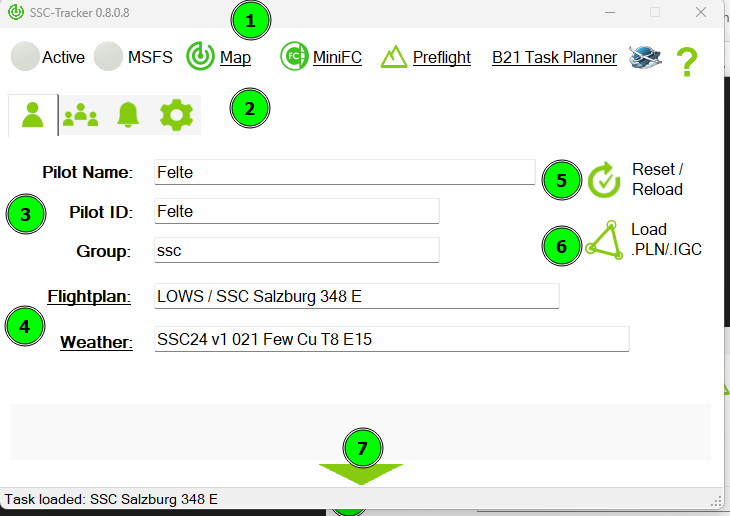
Task: Switch to the single pilot tab
Action: tap(33, 115)
